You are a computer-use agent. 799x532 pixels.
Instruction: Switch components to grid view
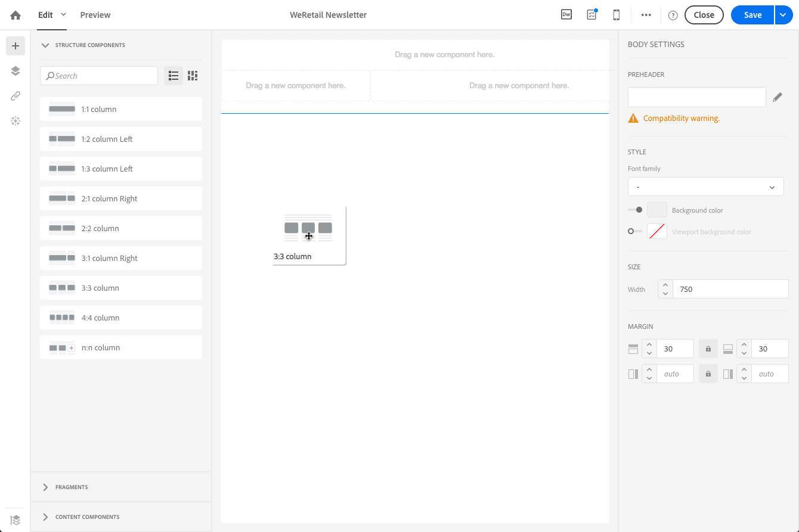(192, 76)
